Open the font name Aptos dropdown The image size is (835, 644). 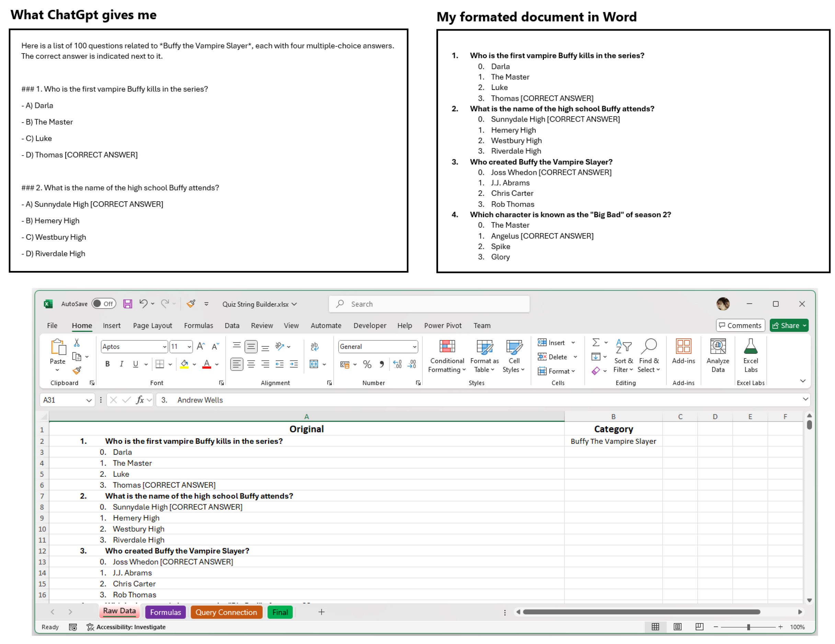click(164, 347)
